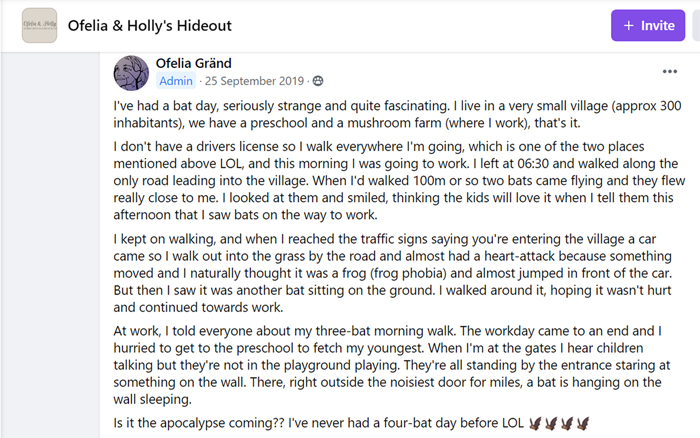Click the privacy audience icon beside date
Viewport: 700px width, 438px height.
pyautogui.click(x=318, y=81)
